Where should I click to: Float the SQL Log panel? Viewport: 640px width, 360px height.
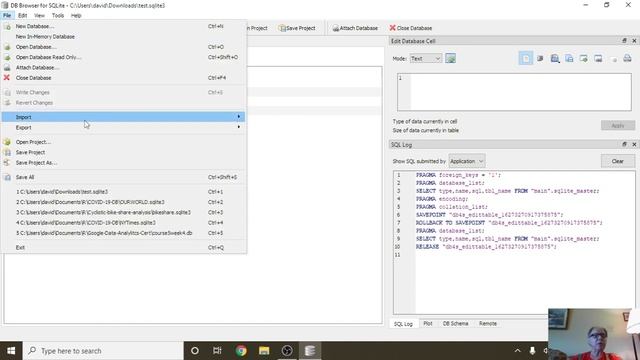(x=624, y=144)
